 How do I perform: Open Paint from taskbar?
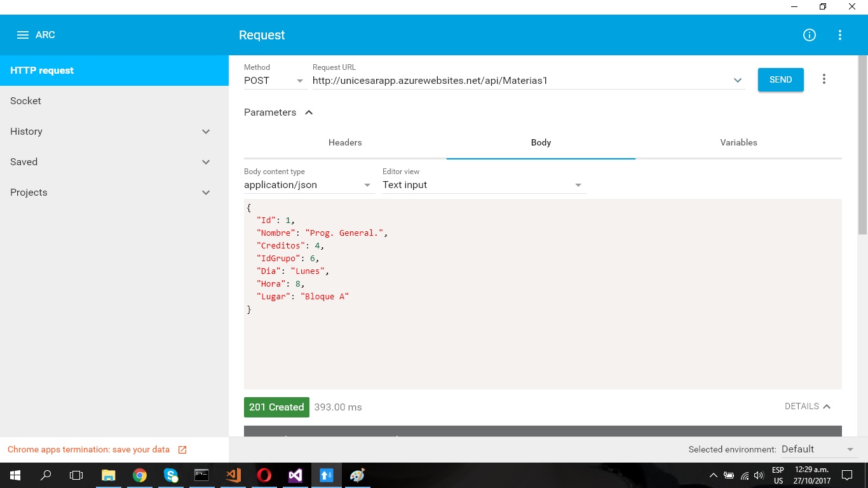(358, 475)
